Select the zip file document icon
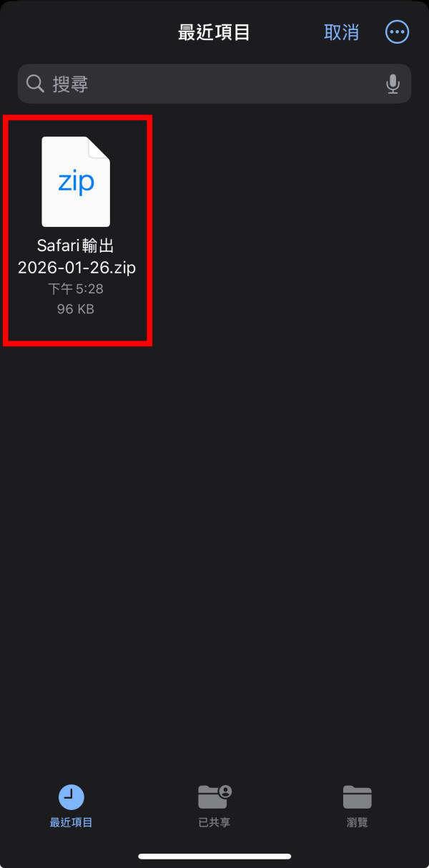429x868 pixels. coord(76,182)
